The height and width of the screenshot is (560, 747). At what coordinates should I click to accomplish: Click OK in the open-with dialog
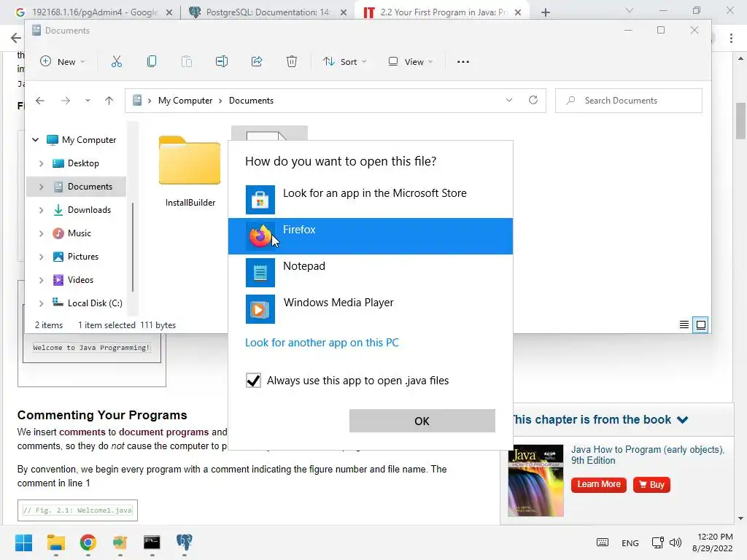(422, 421)
